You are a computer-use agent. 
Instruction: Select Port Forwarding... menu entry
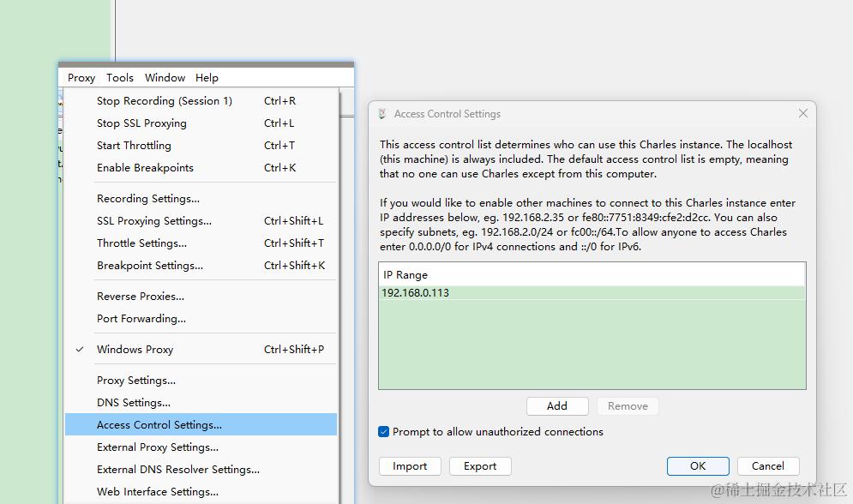tap(201, 319)
